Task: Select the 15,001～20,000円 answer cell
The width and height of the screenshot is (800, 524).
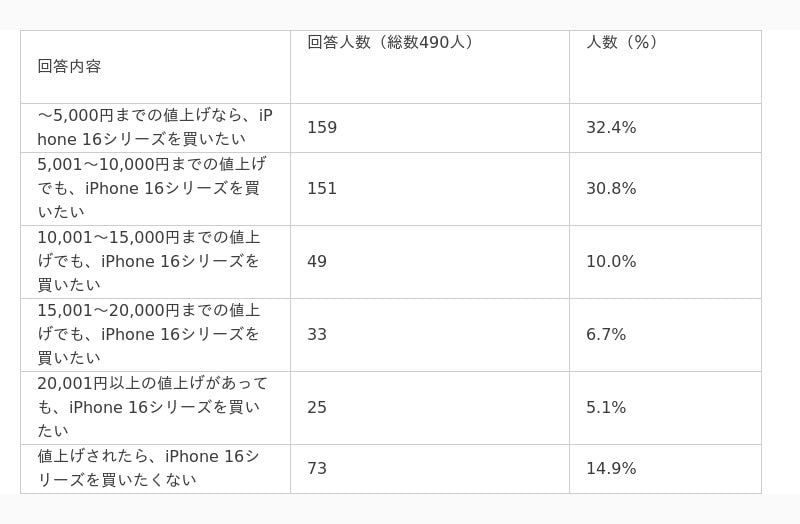Action: point(155,335)
